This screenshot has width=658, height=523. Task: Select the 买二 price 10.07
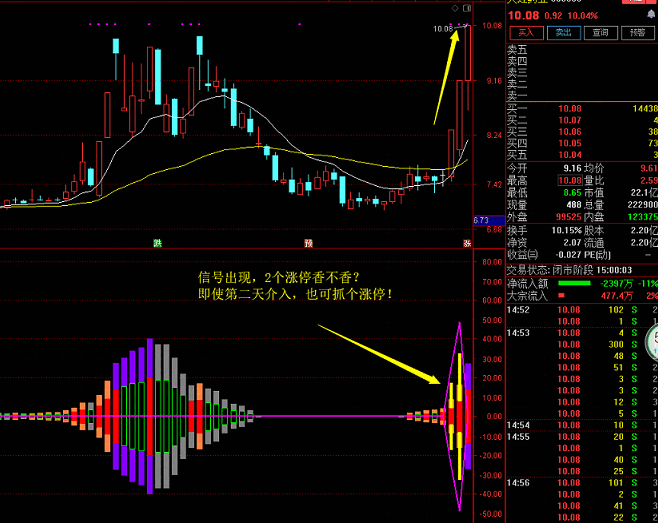pyautogui.click(x=570, y=120)
